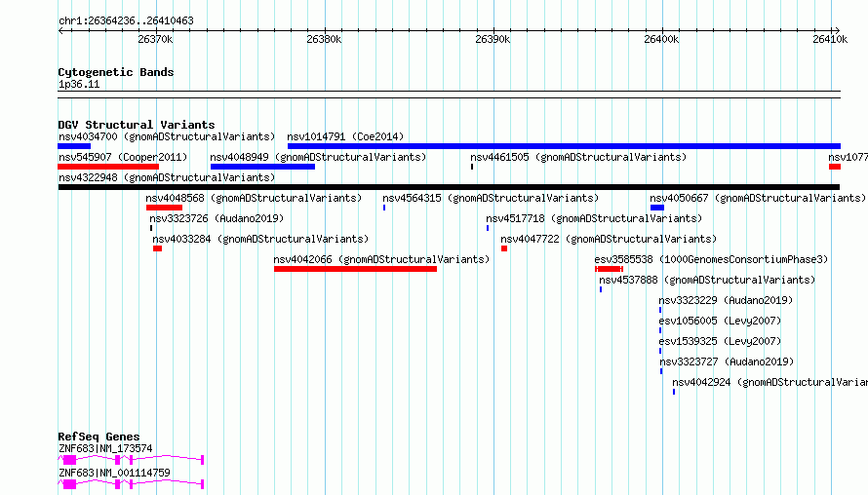This screenshot has height=495, width=868.
Task: Click esv1539325 (Levy2007) label
Action: (x=720, y=341)
